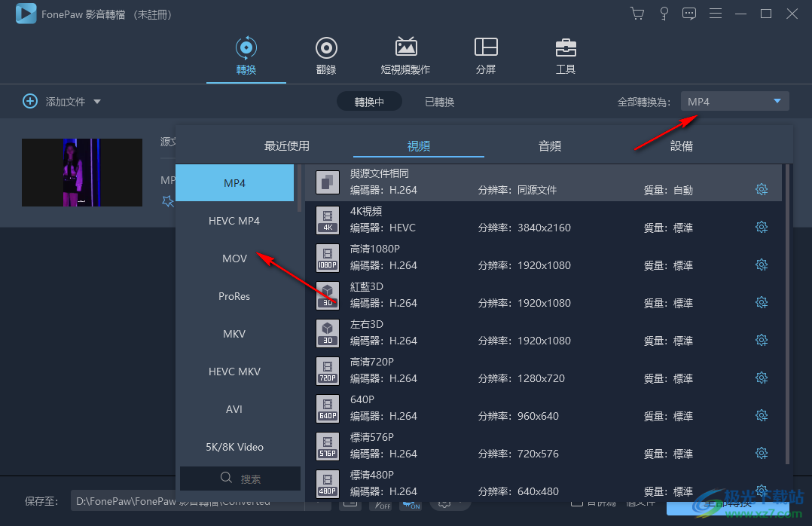Choose the 4K視頻 preset title

click(366, 212)
